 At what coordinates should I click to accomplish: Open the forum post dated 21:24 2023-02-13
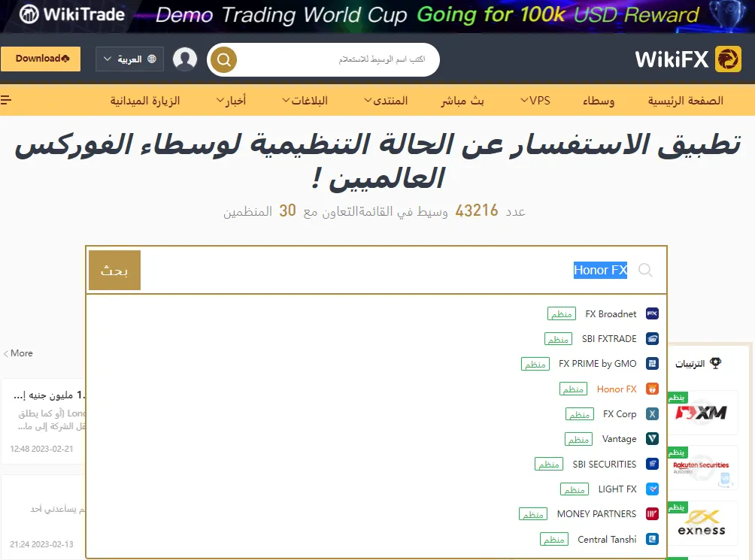44,517
